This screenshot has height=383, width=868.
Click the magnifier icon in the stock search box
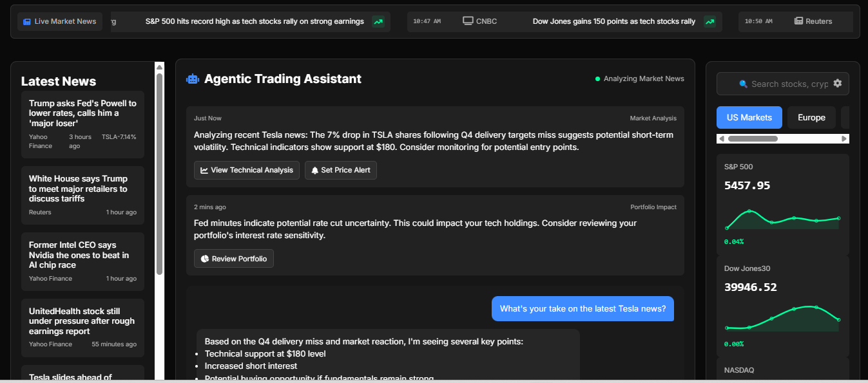pos(744,84)
